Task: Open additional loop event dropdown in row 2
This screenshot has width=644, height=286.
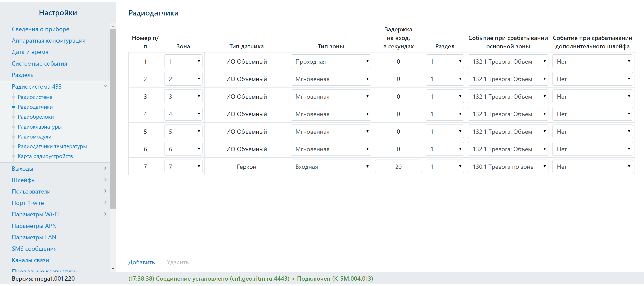Action: [x=592, y=79]
